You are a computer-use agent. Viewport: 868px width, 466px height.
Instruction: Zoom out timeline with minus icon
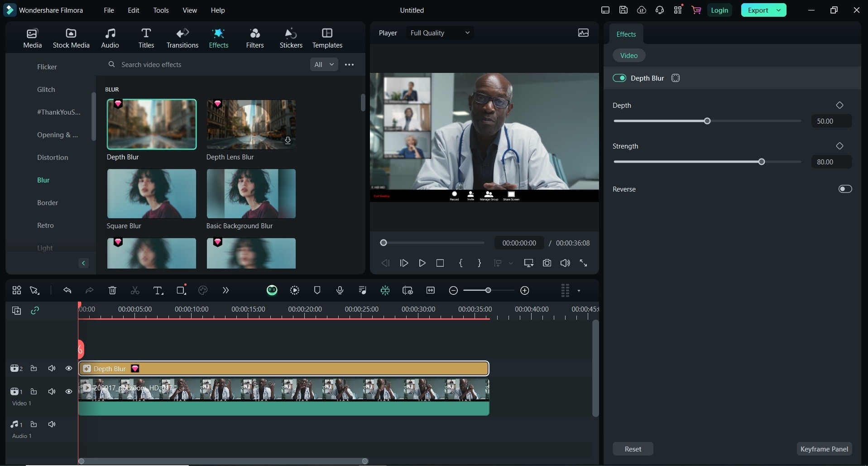tap(453, 290)
